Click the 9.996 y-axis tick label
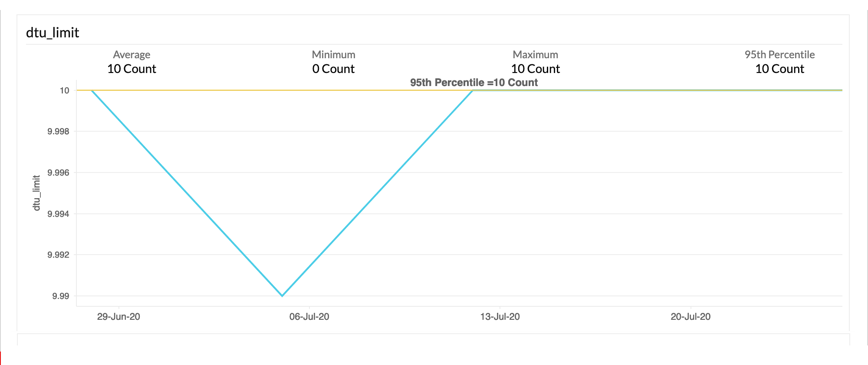This screenshot has width=868, height=365. tap(58, 173)
